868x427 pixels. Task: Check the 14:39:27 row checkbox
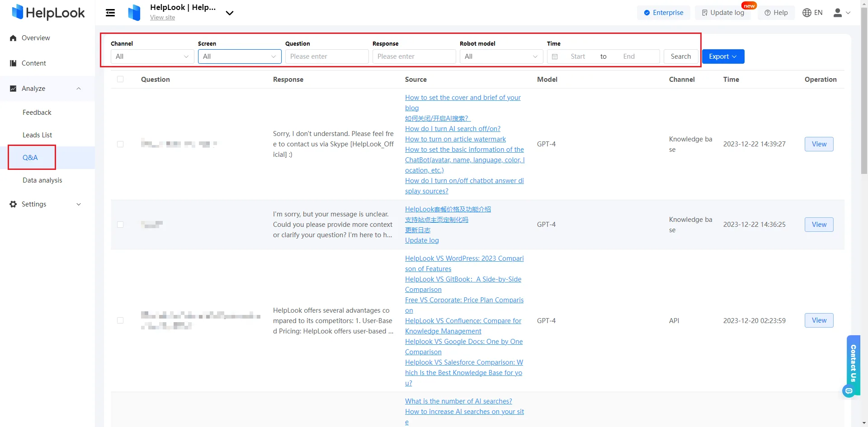(x=120, y=144)
